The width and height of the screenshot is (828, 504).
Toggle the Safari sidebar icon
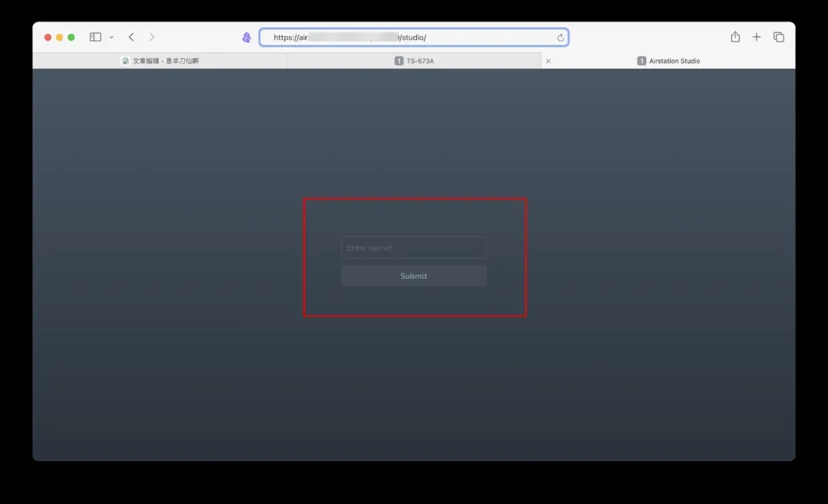point(95,37)
